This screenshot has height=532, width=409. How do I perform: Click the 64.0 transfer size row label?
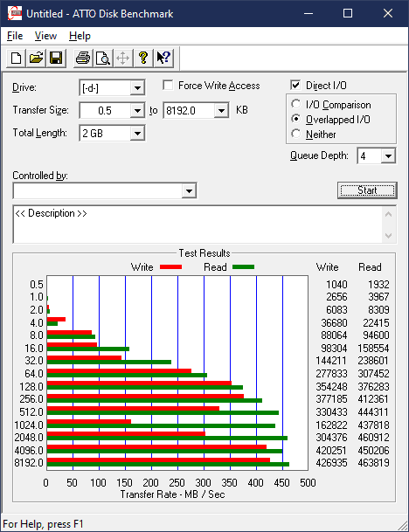click(x=34, y=374)
